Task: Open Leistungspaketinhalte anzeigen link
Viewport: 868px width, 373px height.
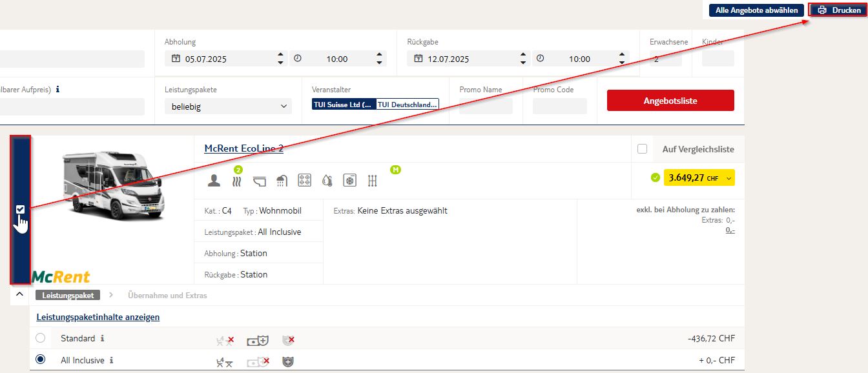Action: pyautogui.click(x=98, y=317)
